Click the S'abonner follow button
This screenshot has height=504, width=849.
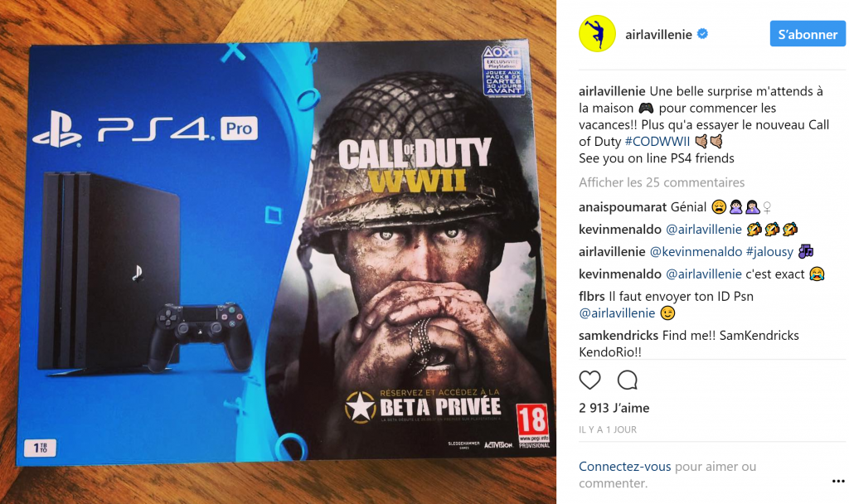pyautogui.click(x=808, y=34)
